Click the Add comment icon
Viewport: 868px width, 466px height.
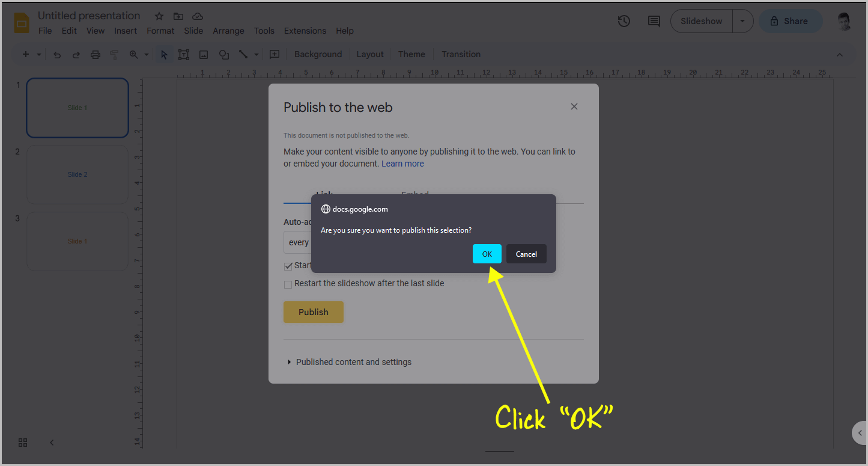click(654, 21)
